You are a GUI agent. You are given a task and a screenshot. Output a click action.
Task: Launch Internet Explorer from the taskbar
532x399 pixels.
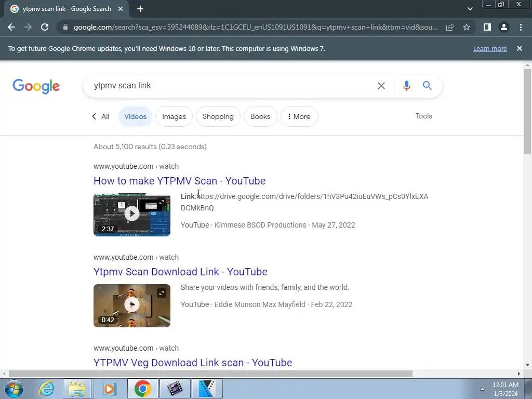click(x=46, y=389)
